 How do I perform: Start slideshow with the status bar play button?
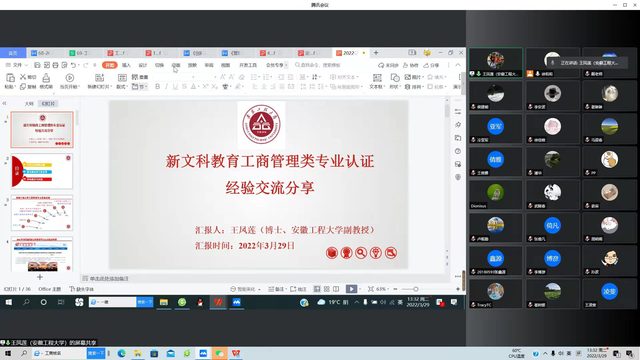351,289
